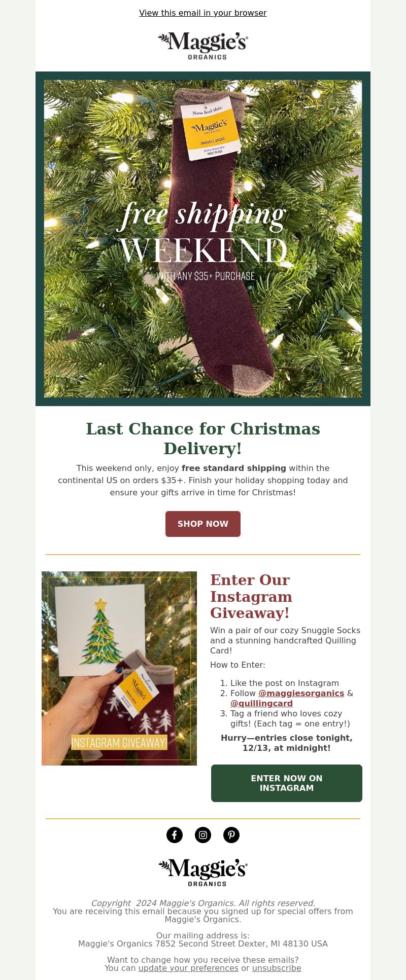Click the Maggie's Organics header logo
406x980 pixels.
203,46
